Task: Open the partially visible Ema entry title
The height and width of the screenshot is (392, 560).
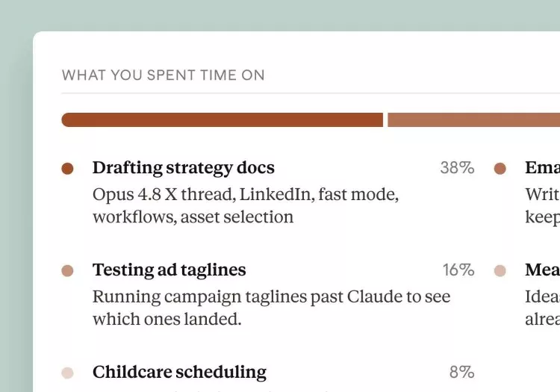Action: coord(543,167)
